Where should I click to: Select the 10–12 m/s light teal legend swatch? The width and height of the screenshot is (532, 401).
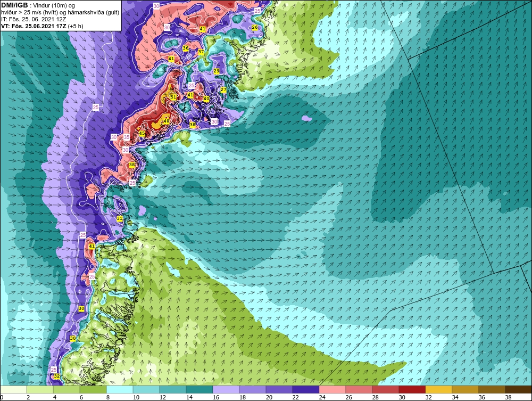click(x=146, y=389)
